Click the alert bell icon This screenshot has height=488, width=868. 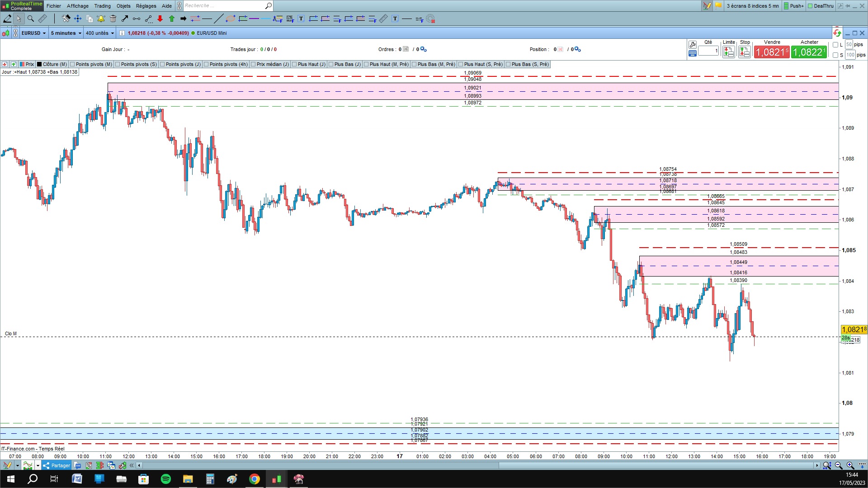pos(101,19)
